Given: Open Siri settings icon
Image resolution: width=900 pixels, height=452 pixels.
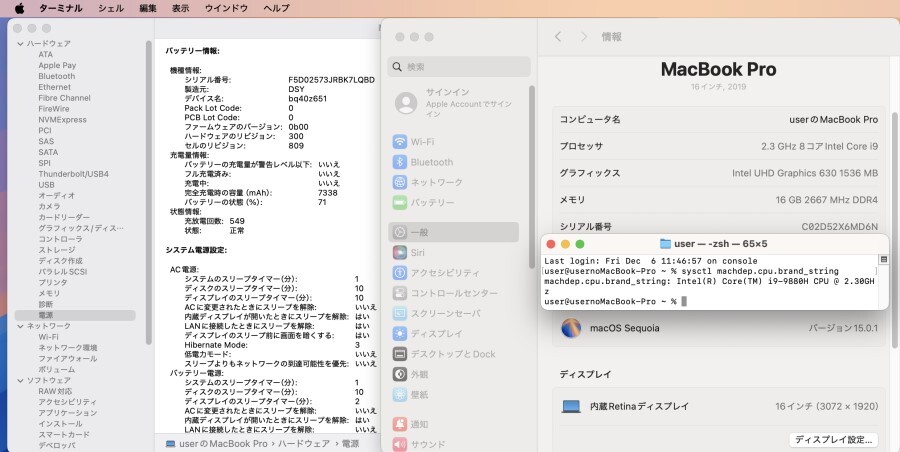Looking at the screenshot, I should pyautogui.click(x=400, y=253).
